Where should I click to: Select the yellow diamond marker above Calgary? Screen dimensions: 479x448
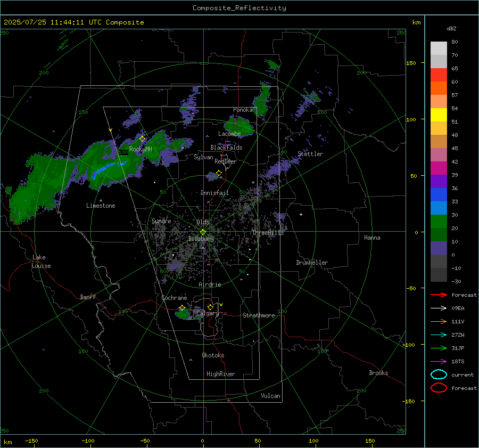click(210, 307)
